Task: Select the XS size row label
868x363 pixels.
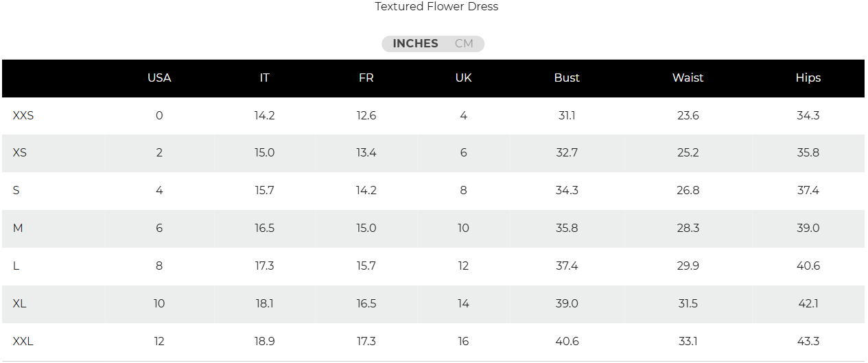Action: (20, 153)
